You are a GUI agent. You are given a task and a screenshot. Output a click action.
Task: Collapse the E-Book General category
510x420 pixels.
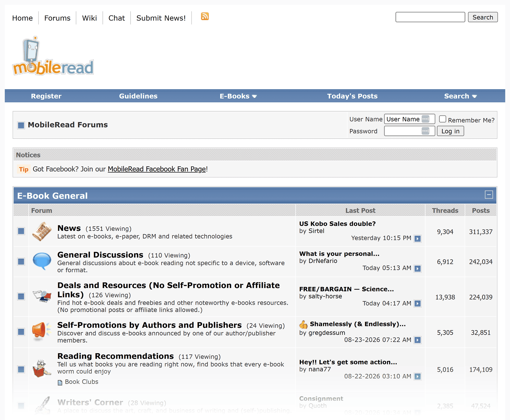click(x=489, y=195)
